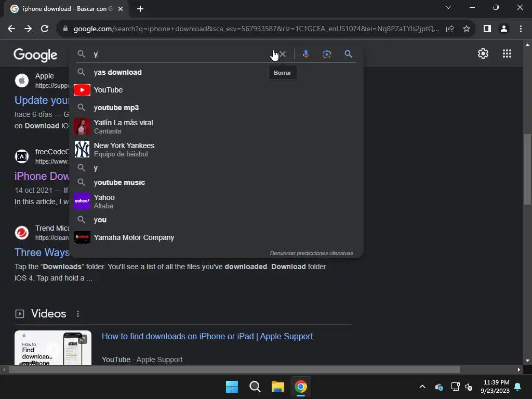The width and height of the screenshot is (532, 399).
Task: Click the Yankees logo thumbnail
Action: (x=82, y=149)
